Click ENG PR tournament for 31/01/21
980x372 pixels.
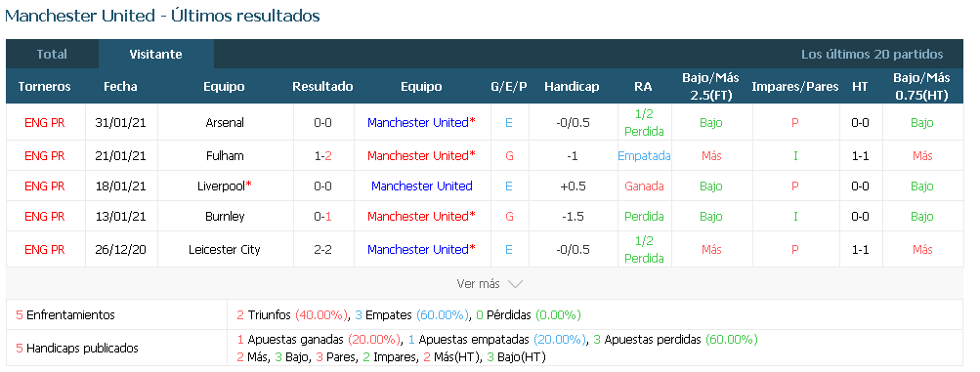[x=44, y=123]
